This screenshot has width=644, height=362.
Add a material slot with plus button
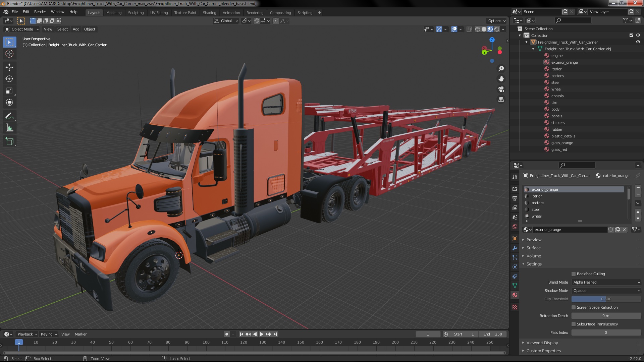click(x=638, y=188)
